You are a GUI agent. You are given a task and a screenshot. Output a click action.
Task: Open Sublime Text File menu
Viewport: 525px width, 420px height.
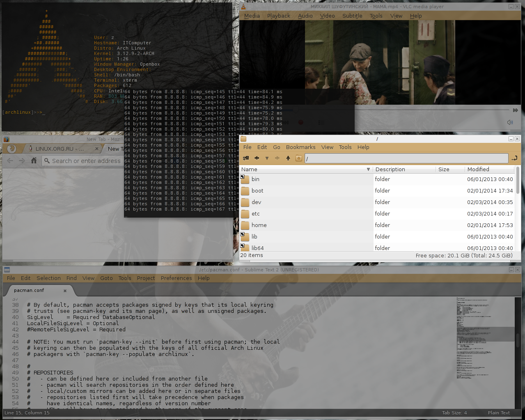tap(11, 278)
